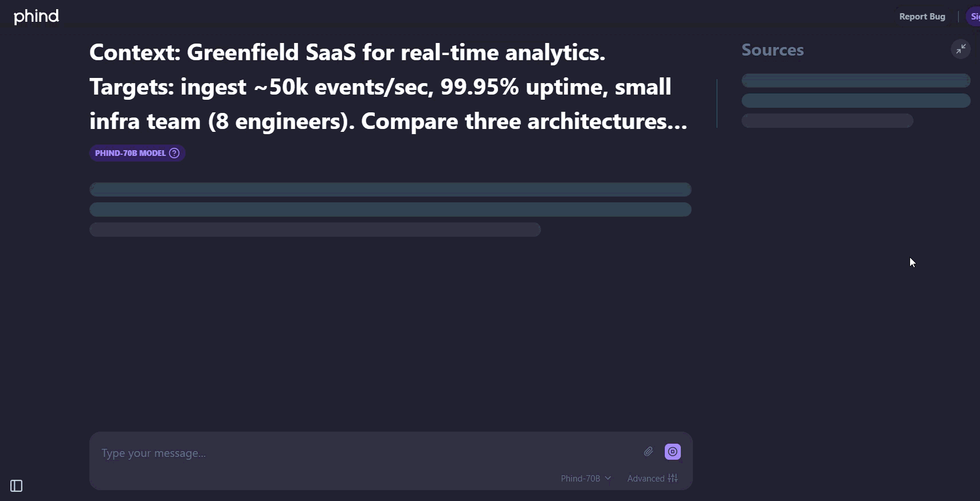Click the phind logo
Viewport: 980px width, 501px height.
coord(36,17)
